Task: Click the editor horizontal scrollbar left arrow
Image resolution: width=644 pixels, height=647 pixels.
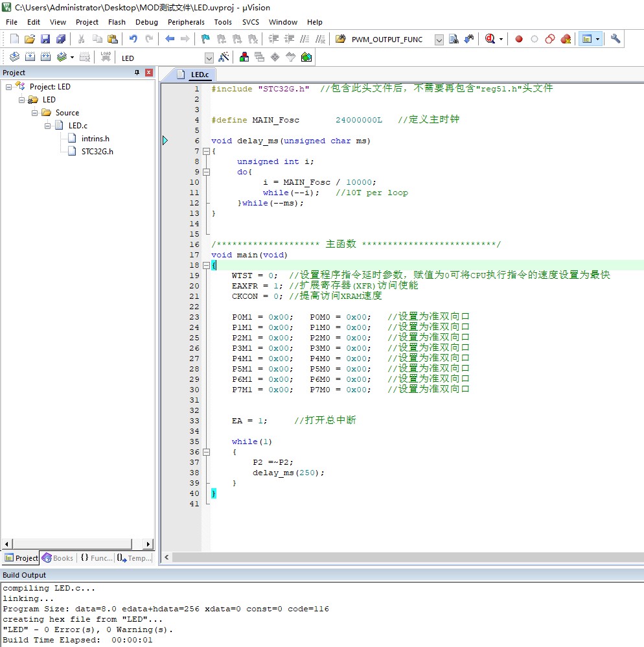Action: pyautogui.click(x=167, y=558)
